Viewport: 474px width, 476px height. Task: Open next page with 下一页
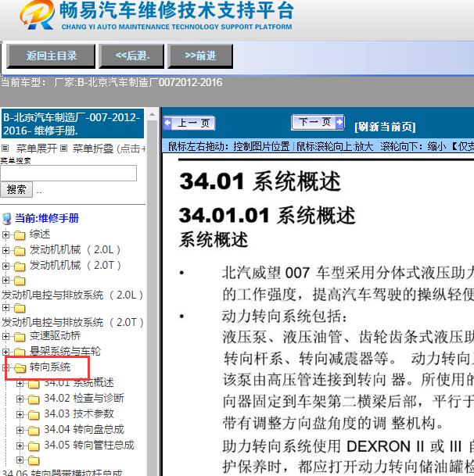pos(318,122)
